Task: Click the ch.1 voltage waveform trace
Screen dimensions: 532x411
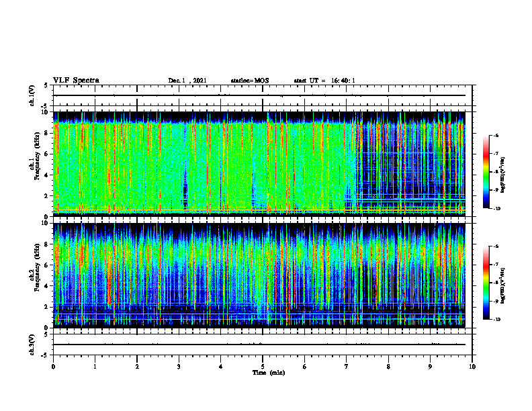Action: [259, 95]
